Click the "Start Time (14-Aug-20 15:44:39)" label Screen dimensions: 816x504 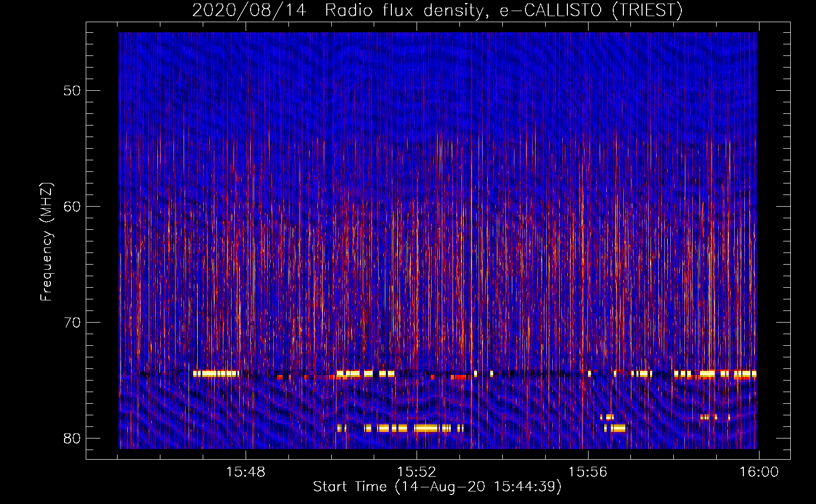point(437,487)
